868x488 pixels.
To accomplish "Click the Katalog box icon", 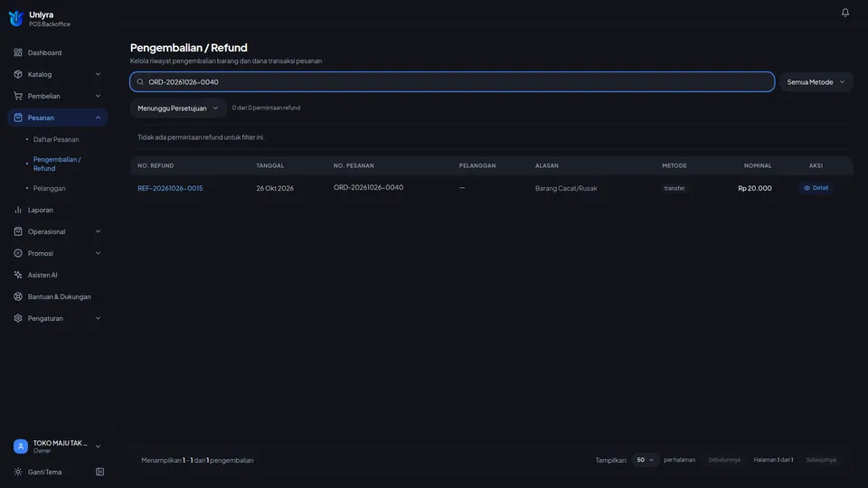I will click(18, 74).
